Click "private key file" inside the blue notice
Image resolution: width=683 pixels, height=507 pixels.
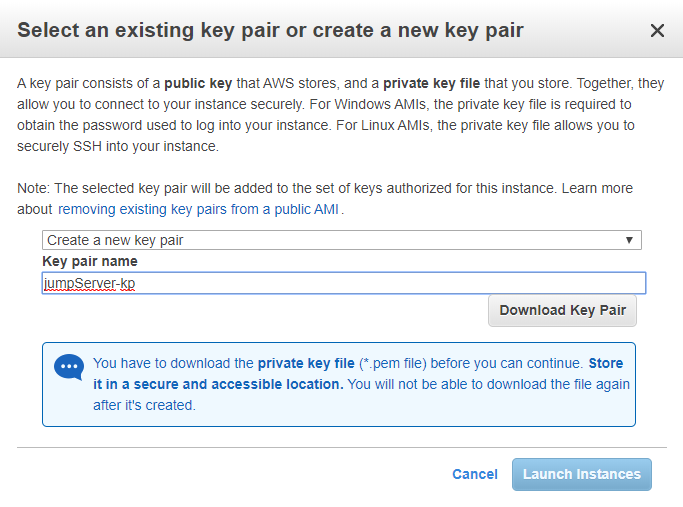(306, 363)
